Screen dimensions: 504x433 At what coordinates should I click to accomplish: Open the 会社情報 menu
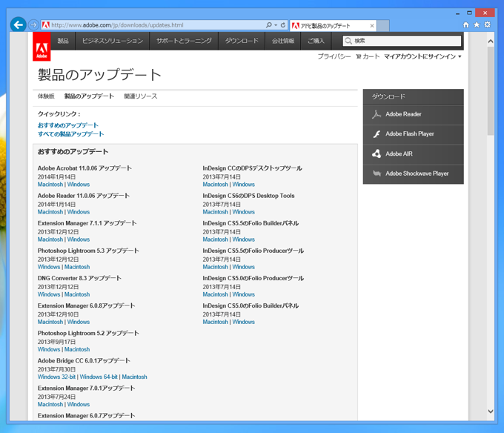click(x=283, y=41)
